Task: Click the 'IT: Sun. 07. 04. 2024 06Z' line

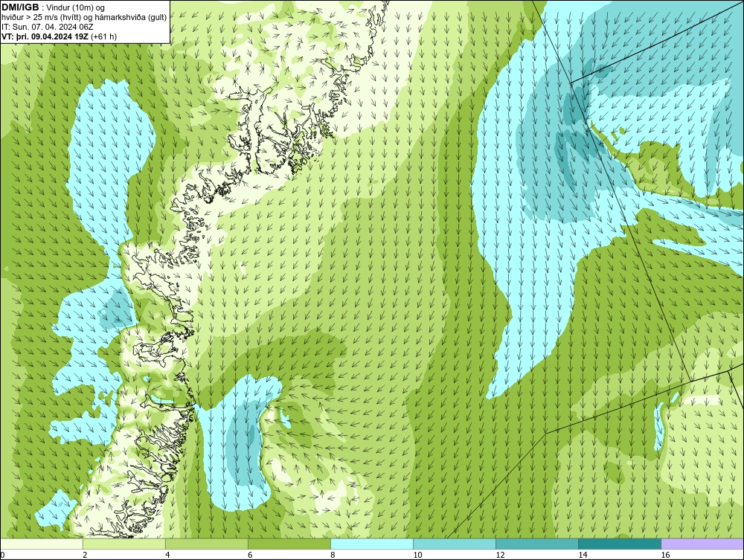Action: pos(48,27)
